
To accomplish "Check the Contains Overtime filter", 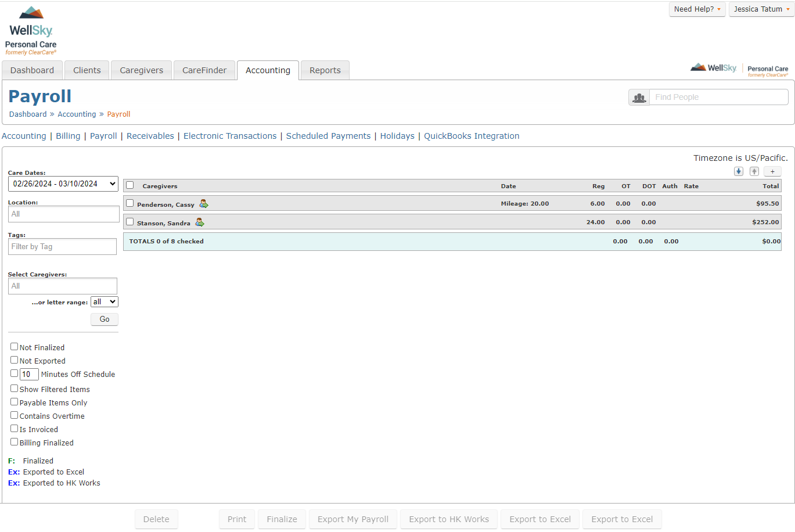I will (14, 415).
